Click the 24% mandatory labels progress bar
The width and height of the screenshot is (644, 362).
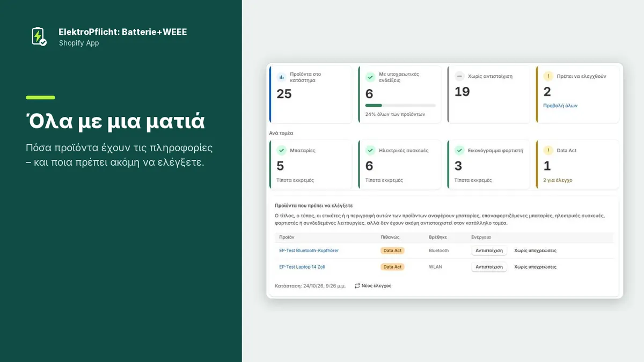coord(400,106)
